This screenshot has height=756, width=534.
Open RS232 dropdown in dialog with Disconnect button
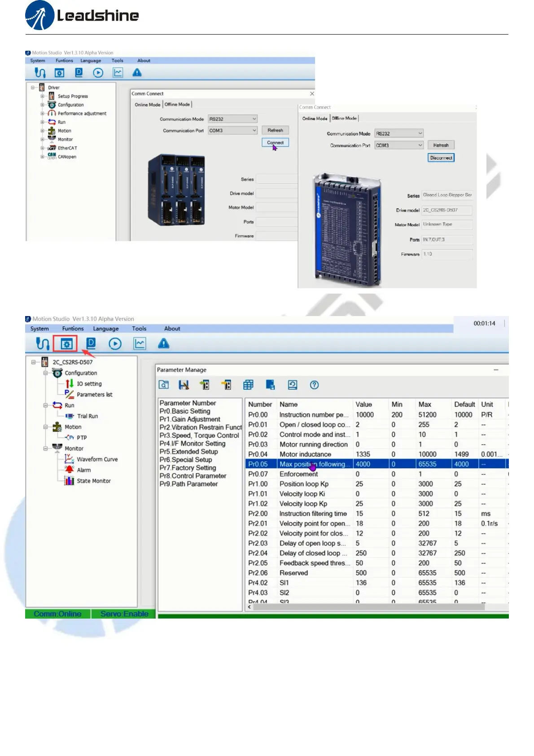coord(399,133)
